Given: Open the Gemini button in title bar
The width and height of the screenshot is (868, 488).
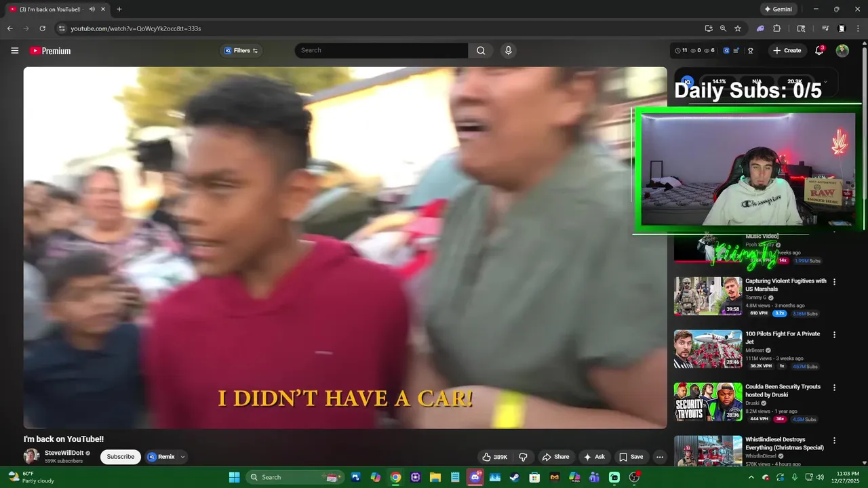Looking at the screenshot, I should (778, 9).
